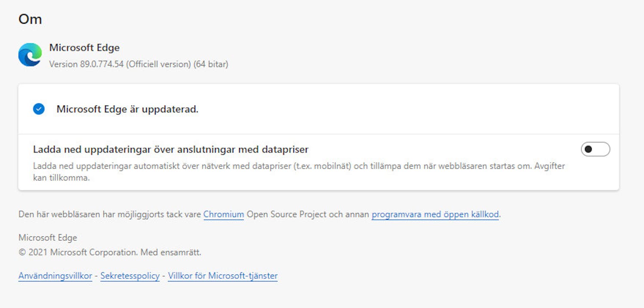
Task: Enable downloading updates over metered connections
Action: (x=595, y=149)
